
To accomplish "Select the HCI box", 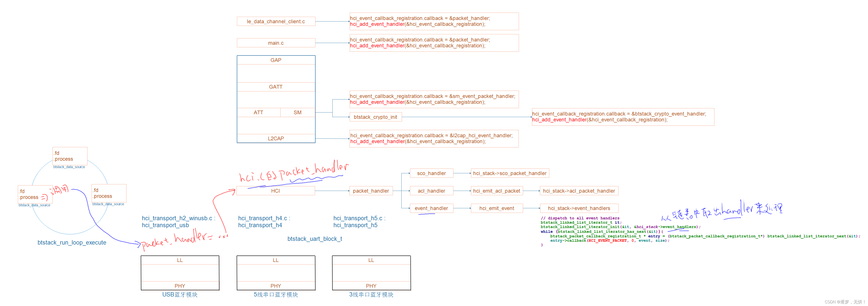I will 276,191.
